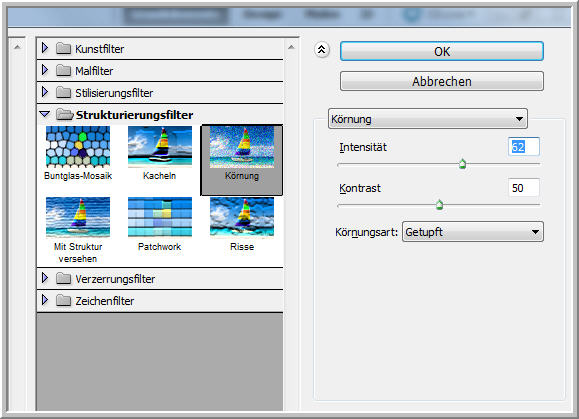The width and height of the screenshot is (579, 419).
Task: Click the Intensität label text
Action: tap(363, 147)
